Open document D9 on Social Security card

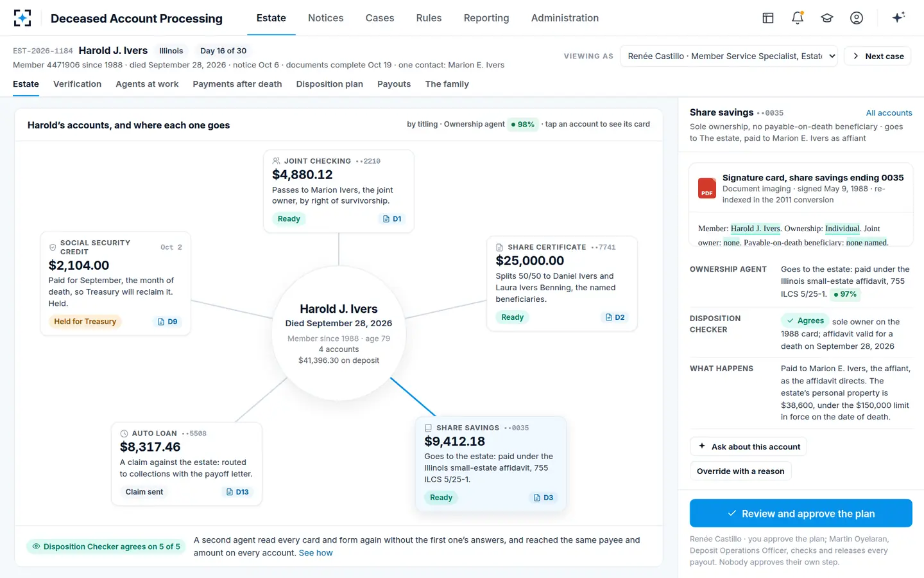click(167, 322)
